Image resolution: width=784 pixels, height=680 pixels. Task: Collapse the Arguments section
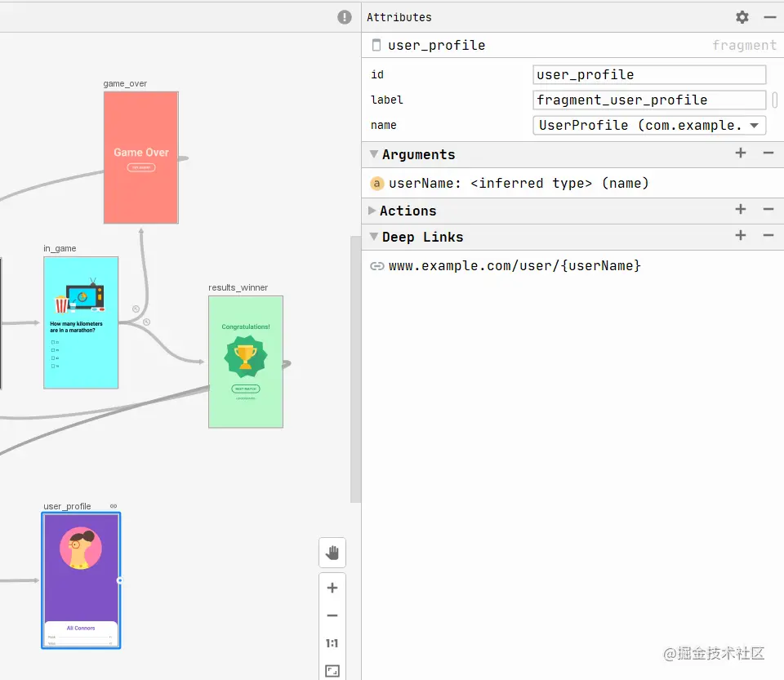point(373,154)
